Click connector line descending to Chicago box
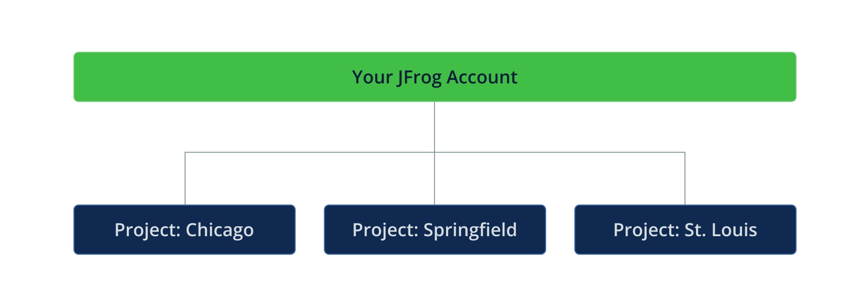The image size is (868, 303). [185, 178]
